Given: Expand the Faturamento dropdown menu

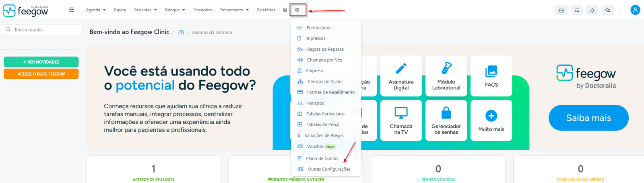Looking at the screenshot, I should (x=234, y=10).
